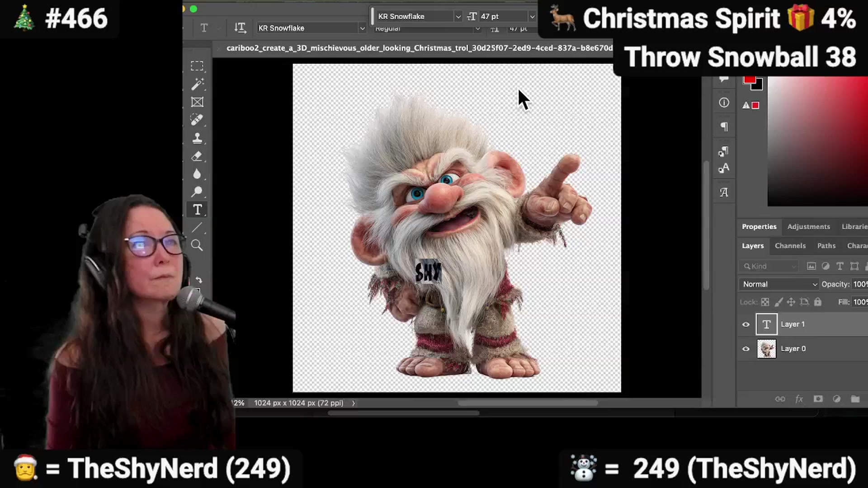
Task: Toggle lock transparent pixels
Action: 765,302
